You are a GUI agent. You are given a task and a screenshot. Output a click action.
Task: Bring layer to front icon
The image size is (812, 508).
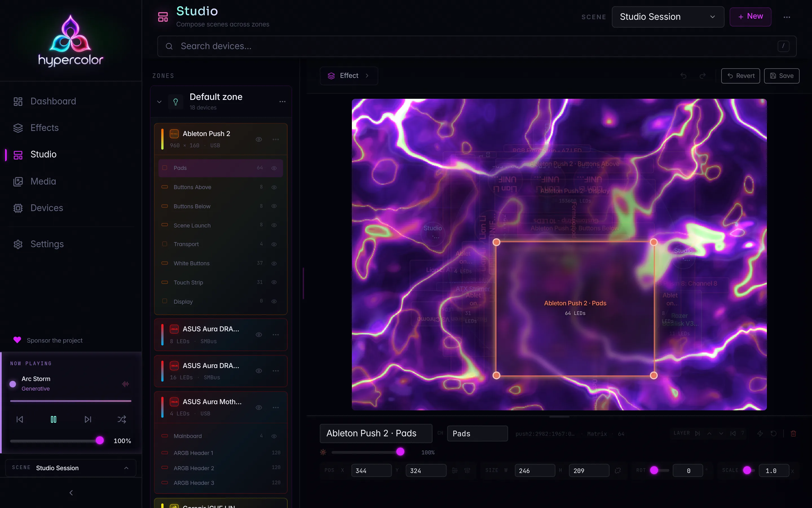(x=698, y=433)
